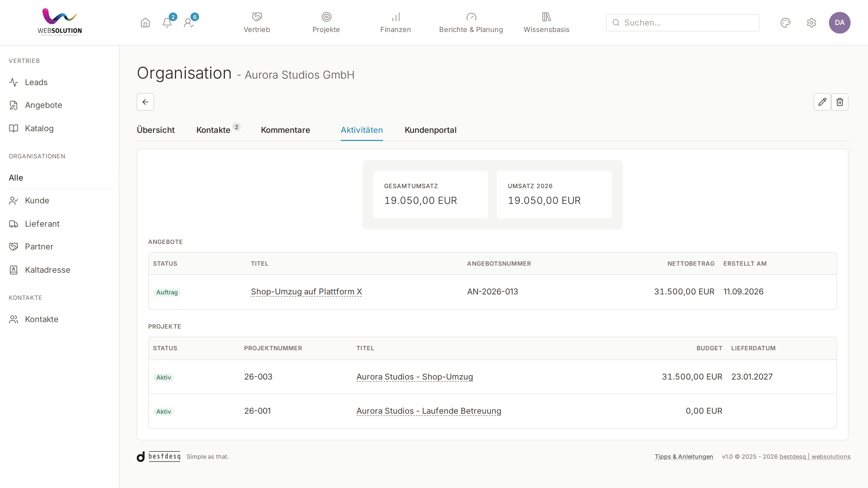Open the color theme palette icon
This screenshot has height=488, width=868.
[x=786, y=23]
